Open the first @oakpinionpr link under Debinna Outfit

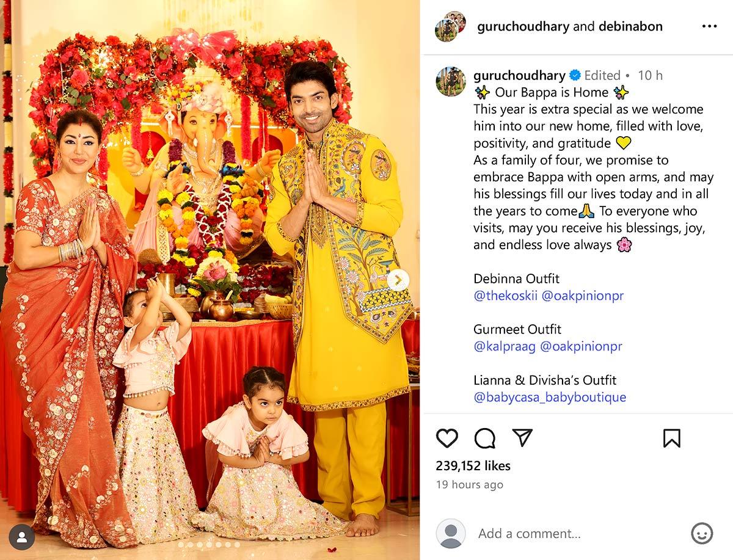[583, 296]
